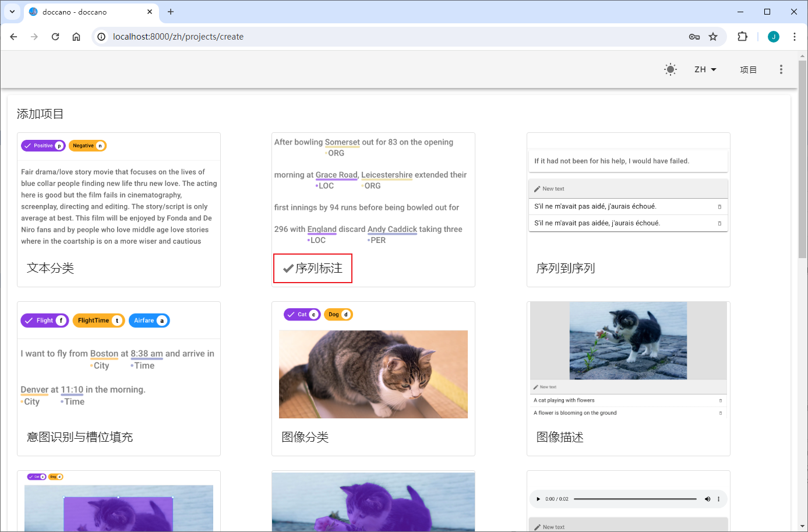808x532 pixels.
Task: Reload the page with the refresh icon
Action: (55, 37)
